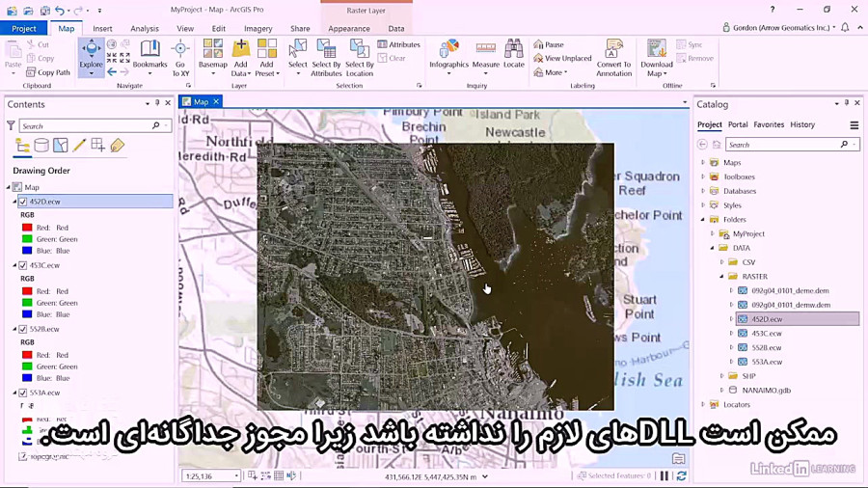The image size is (868, 488).
Task: Toggle visibility of 553A.ecw layer
Action: (x=23, y=393)
